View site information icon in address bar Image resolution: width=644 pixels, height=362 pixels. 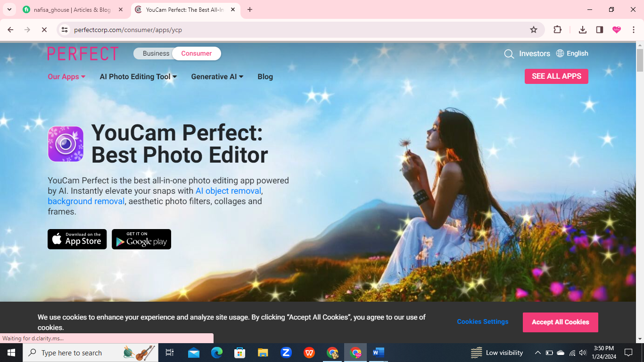[x=65, y=30]
